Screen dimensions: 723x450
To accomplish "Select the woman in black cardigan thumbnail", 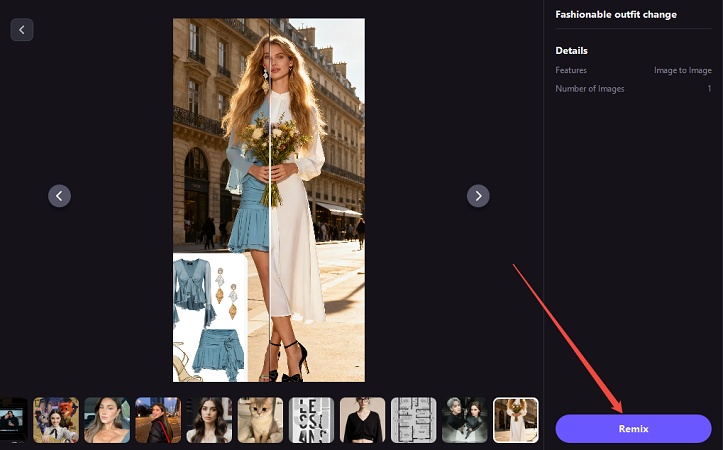I will tap(362, 420).
